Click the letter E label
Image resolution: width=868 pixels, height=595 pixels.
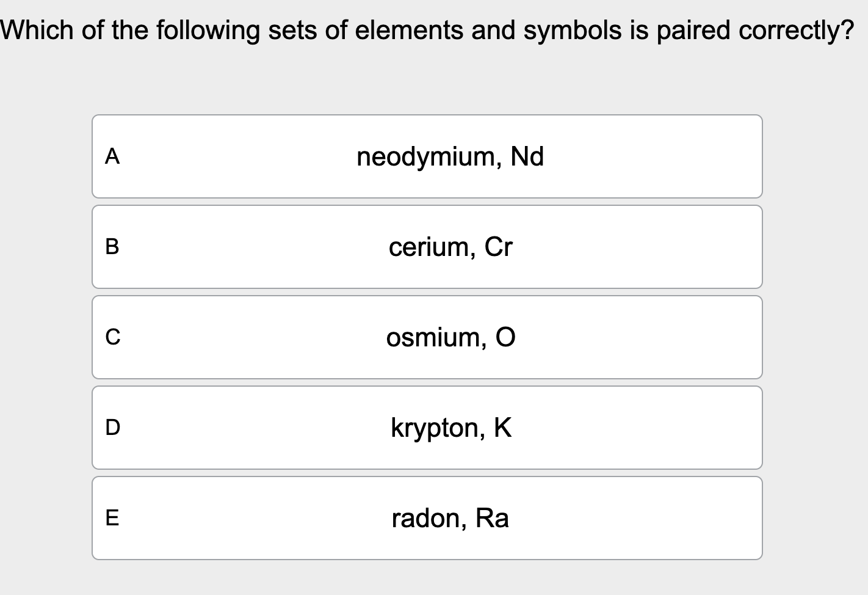112,517
